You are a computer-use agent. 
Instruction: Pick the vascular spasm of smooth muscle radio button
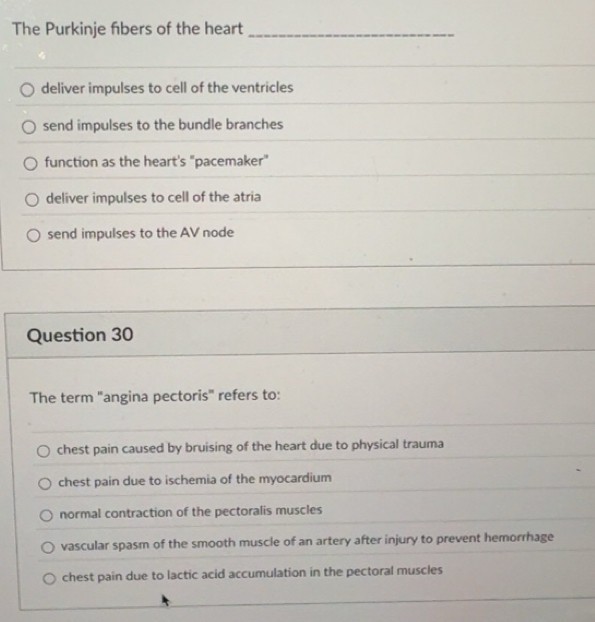point(48,547)
